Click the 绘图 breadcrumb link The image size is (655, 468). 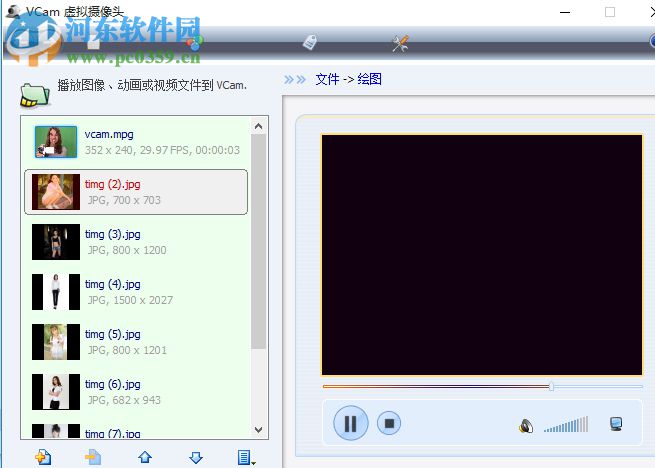tap(369, 79)
